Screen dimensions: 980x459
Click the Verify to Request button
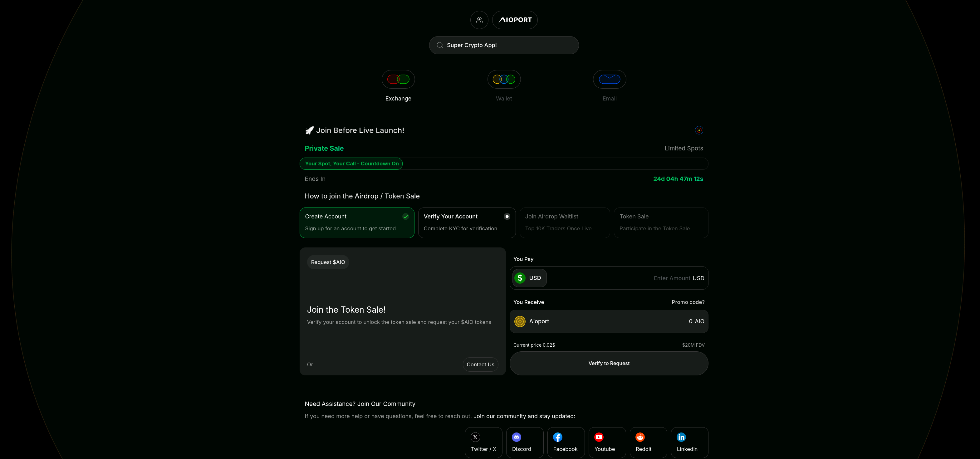[x=609, y=364]
